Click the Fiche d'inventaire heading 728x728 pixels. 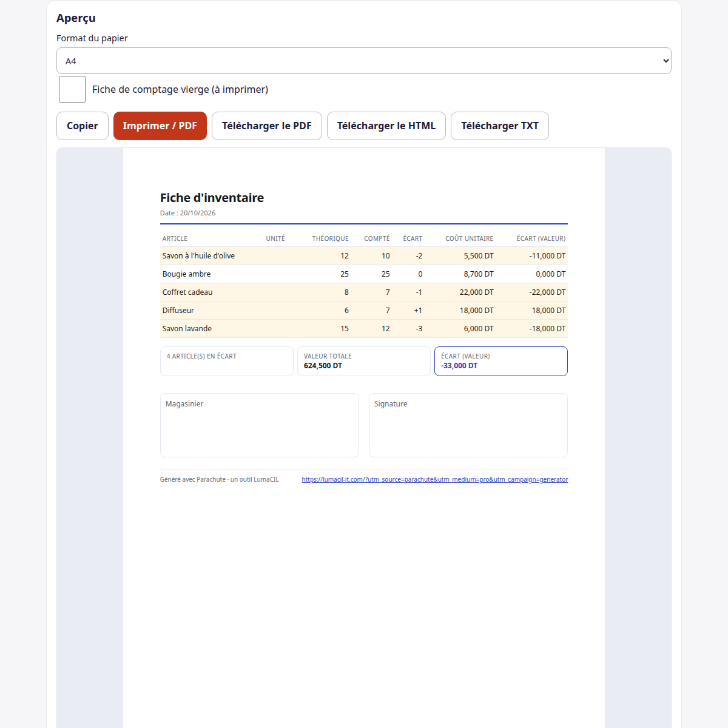212,198
